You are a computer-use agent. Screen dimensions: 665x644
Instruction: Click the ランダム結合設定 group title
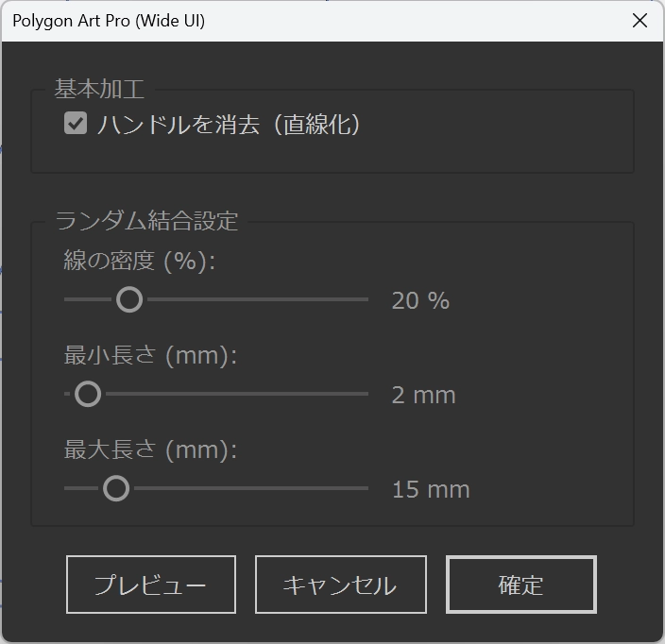pos(146,221)
